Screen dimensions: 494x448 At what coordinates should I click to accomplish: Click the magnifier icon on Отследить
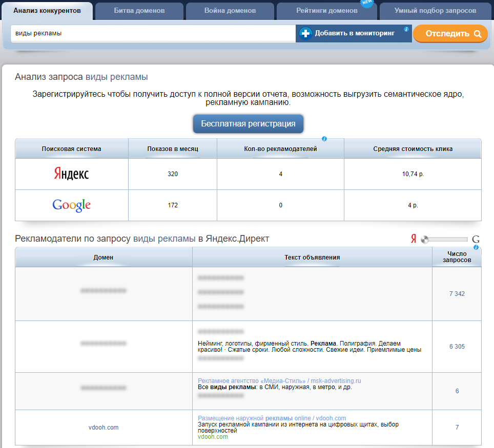478,34
